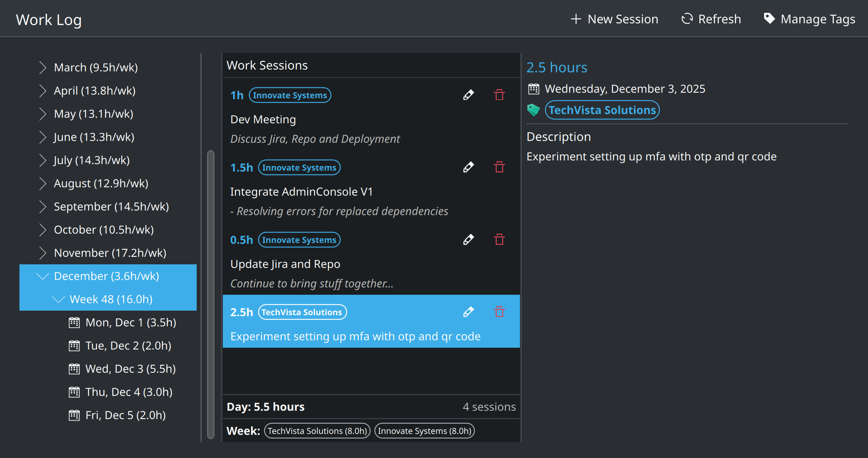Delete the Integrate AdminConsole V1 session
Screen dimensions: 868x458
point(499,167)
